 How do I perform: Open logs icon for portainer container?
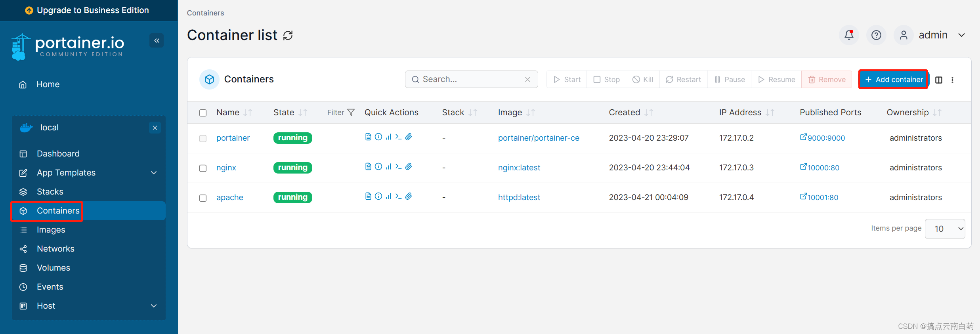368,137
